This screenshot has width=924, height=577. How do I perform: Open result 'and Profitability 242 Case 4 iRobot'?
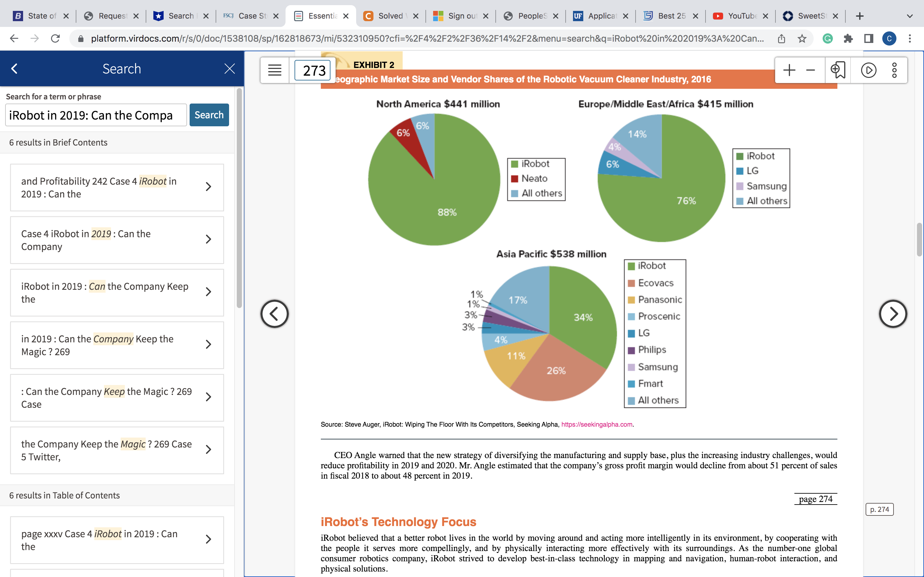(x=117, y=188)
